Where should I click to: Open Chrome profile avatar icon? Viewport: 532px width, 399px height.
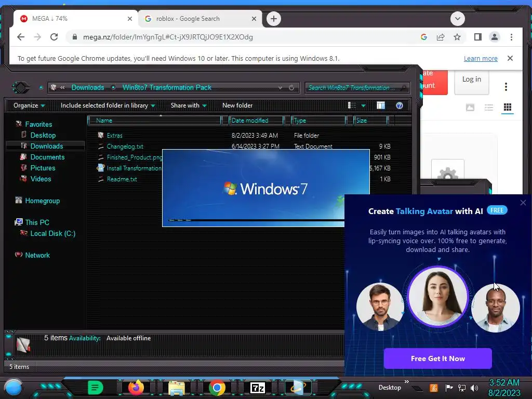click(x=495, y=37)
